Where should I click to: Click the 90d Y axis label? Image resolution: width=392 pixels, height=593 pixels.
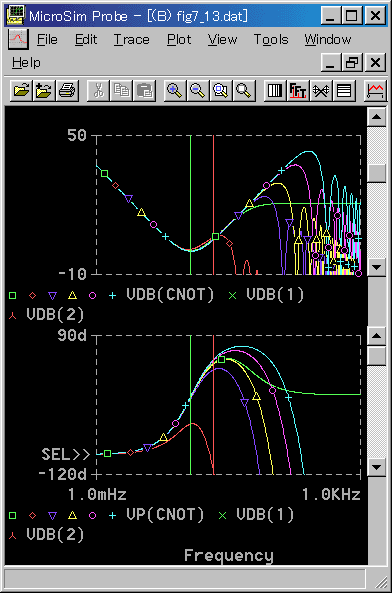[x=72, y=335]
